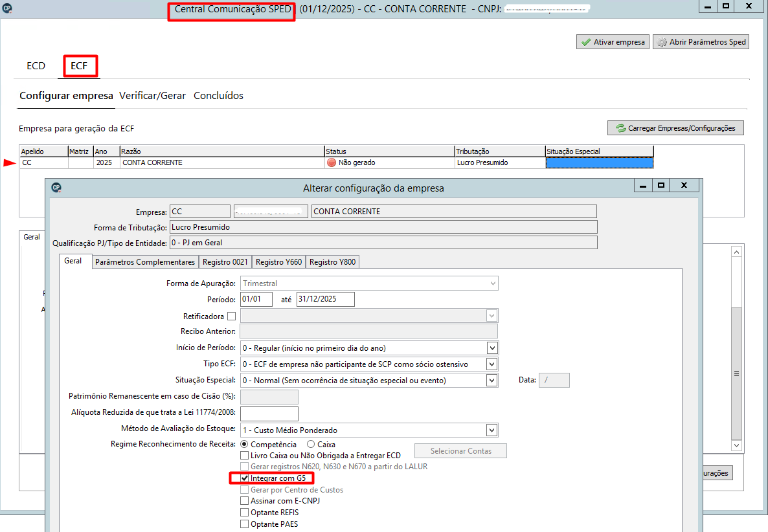Enable Assinar com E-CNPJ checkbox
768x532 pixels.
244,501
